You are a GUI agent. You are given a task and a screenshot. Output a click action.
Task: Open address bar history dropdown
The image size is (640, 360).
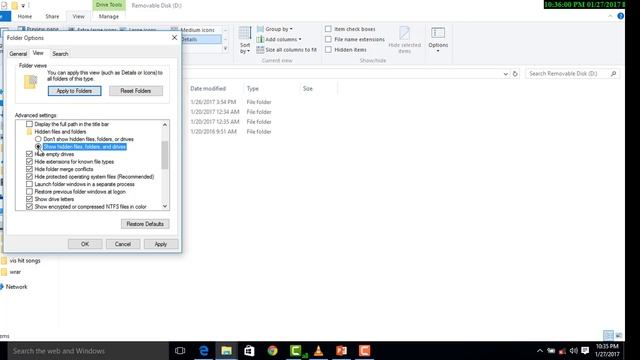506,74
